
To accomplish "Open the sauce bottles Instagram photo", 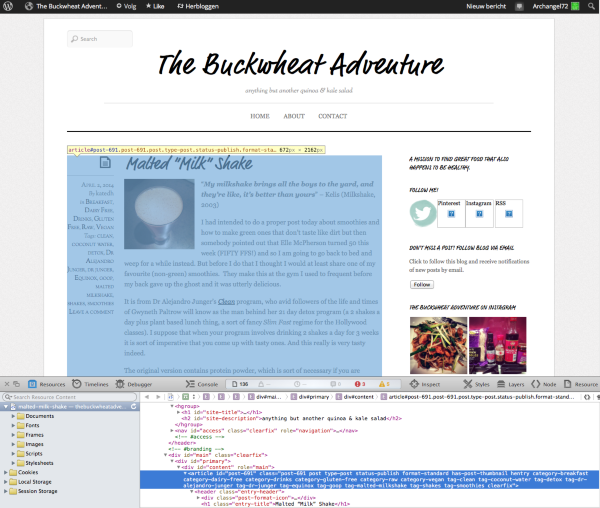I will point(497,345).
